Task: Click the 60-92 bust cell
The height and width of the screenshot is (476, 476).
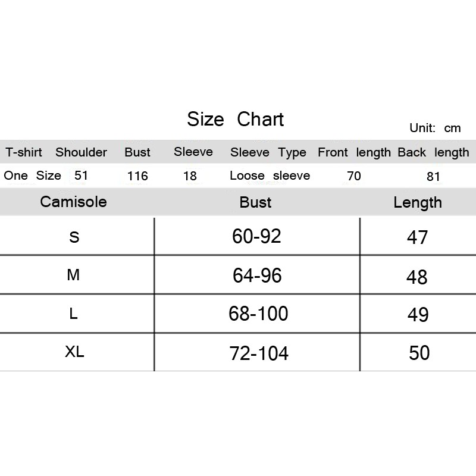Action: pos(256,236)
